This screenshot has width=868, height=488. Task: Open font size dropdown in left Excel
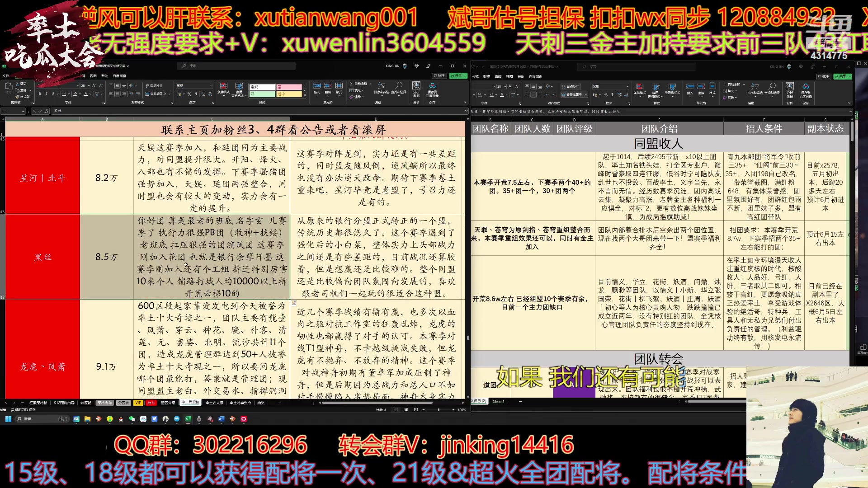[x=89, y=85]
